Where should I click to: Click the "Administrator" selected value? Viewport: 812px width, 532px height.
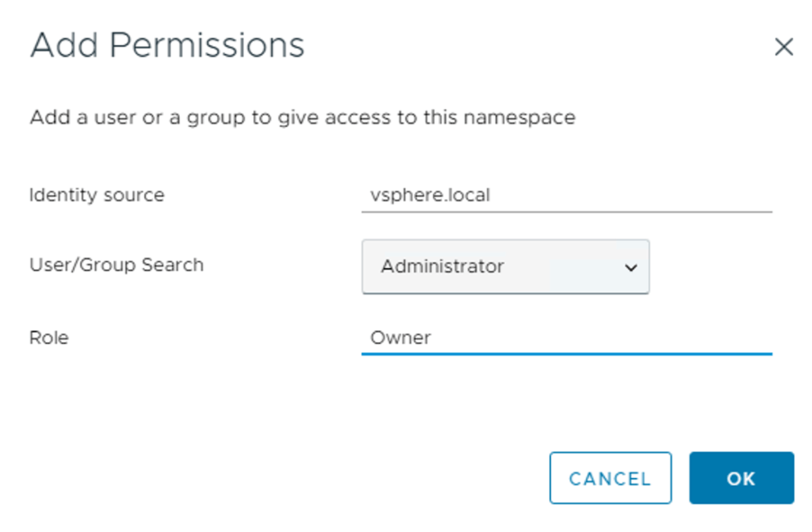click(x=442, y=266)
